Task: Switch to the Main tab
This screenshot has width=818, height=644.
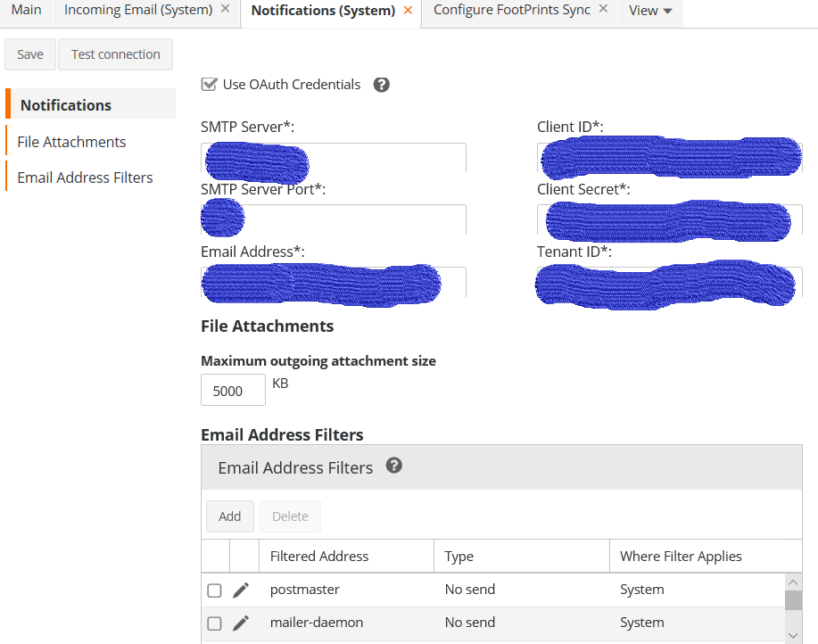Action: 27,10
